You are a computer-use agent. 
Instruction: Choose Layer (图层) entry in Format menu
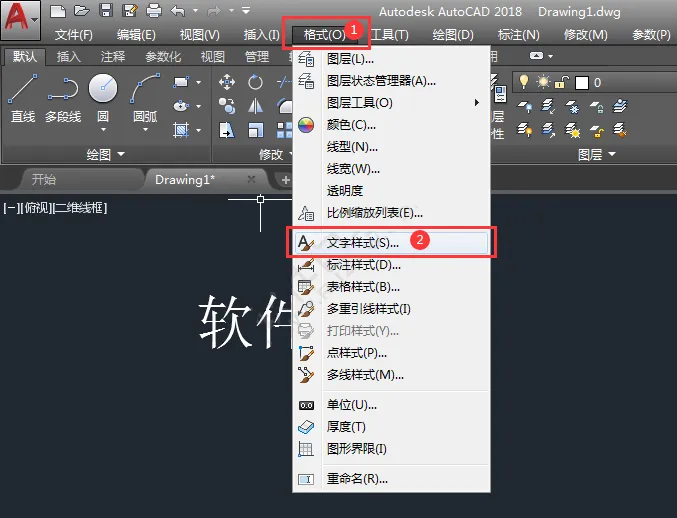tap(391, 59)
